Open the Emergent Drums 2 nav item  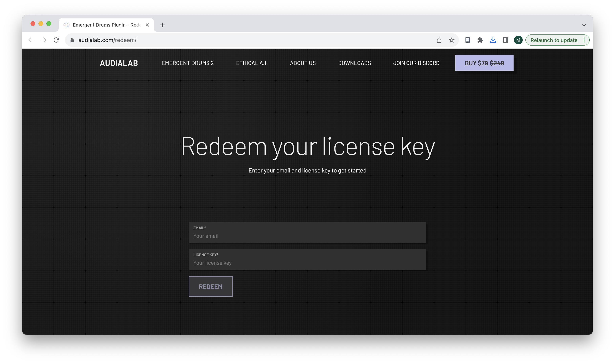pyautogui.click(x=187, y=63)
